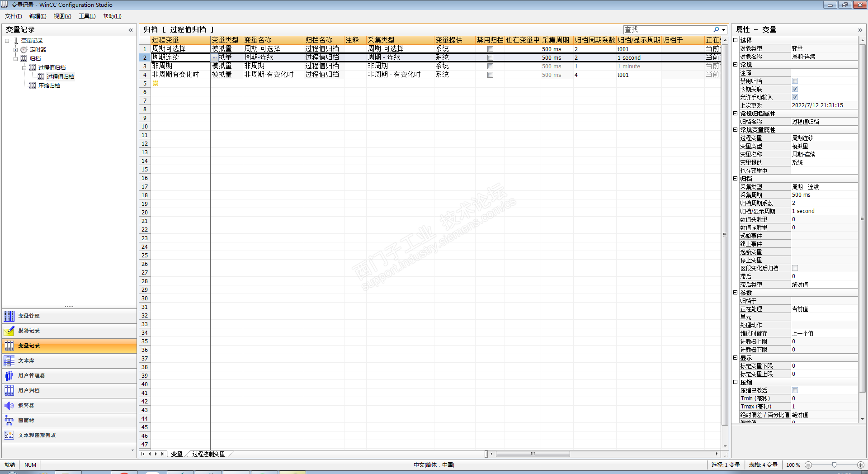Collapse the 参数 property group

point(736,293)
